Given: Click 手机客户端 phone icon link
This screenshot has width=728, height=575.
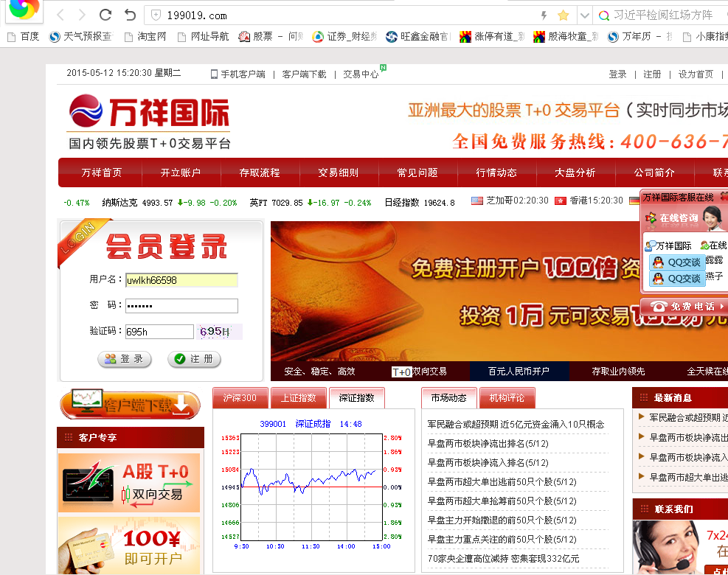Looking at the screenshot, I should pos(238,74).
